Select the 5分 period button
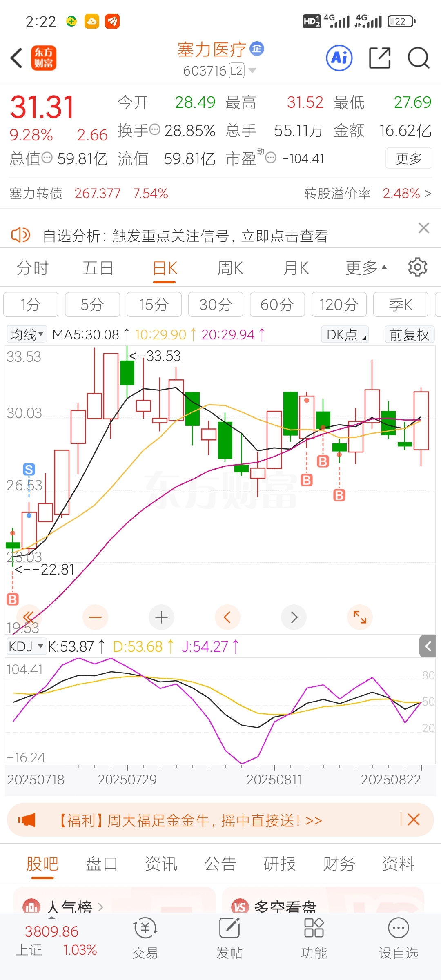This screenshot has height=980, width=441. [x=92, y=304]
